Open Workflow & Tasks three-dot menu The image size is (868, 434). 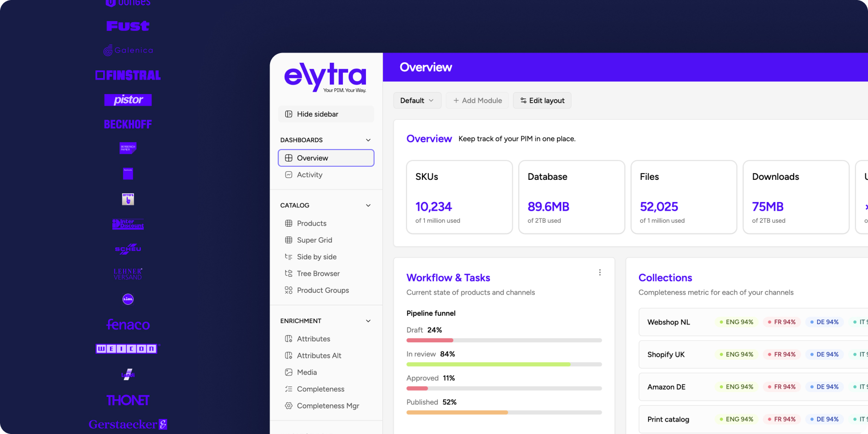tap(599, 272)
